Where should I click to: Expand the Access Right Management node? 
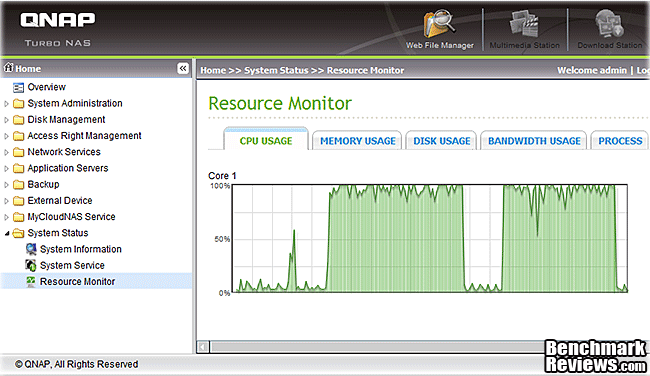(x=6, y=136)
